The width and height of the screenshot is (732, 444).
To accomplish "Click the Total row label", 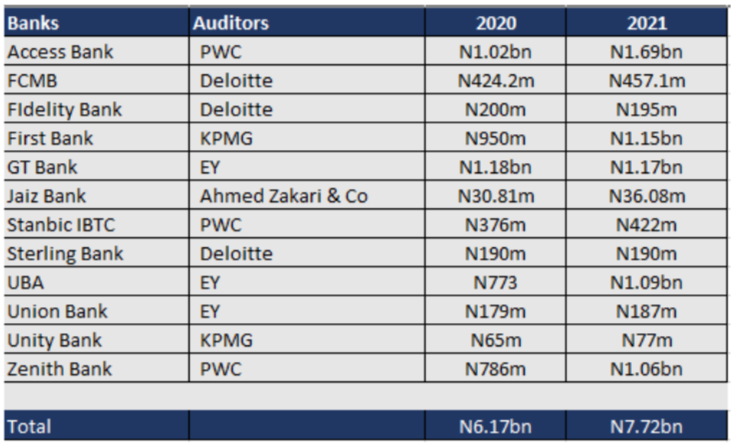I will click(29, 427).
